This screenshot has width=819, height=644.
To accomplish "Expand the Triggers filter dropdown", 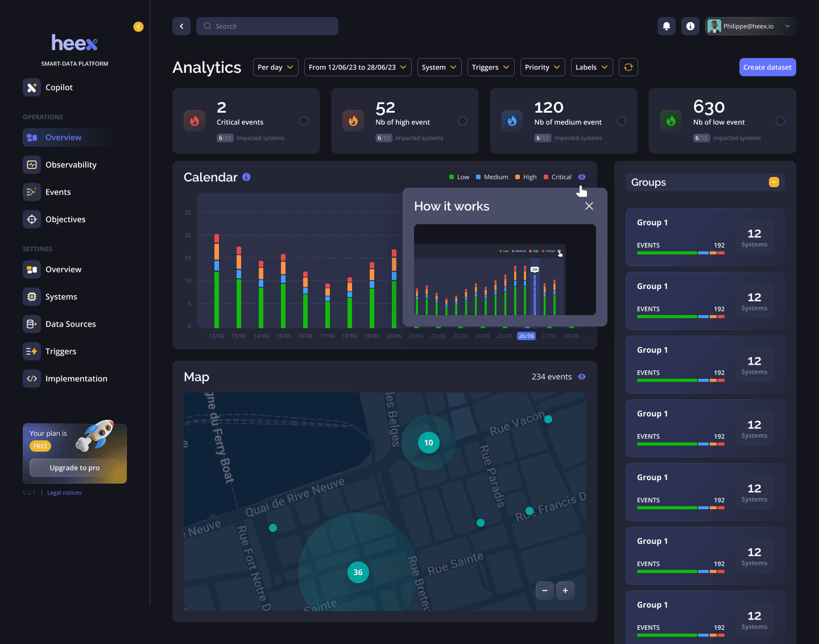I will 491,67.
